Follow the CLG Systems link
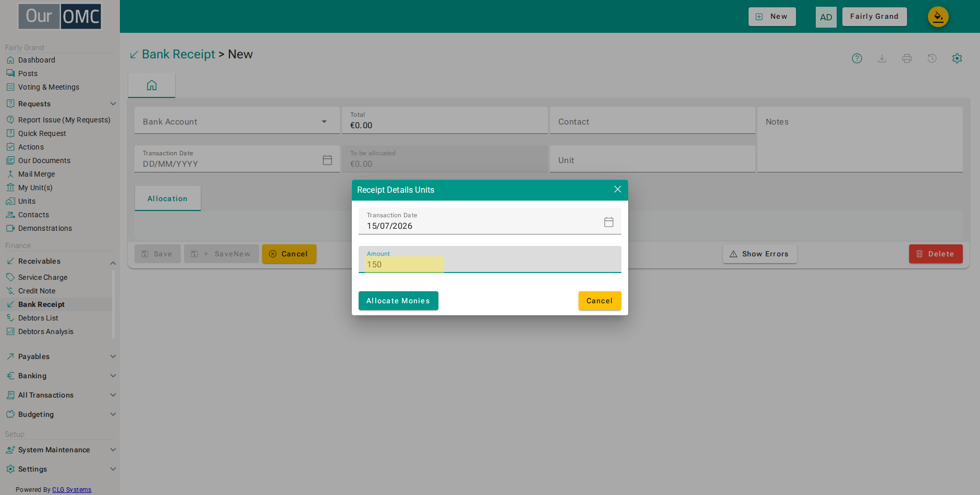This screenshot has width=980, height=495. (71, 490)
